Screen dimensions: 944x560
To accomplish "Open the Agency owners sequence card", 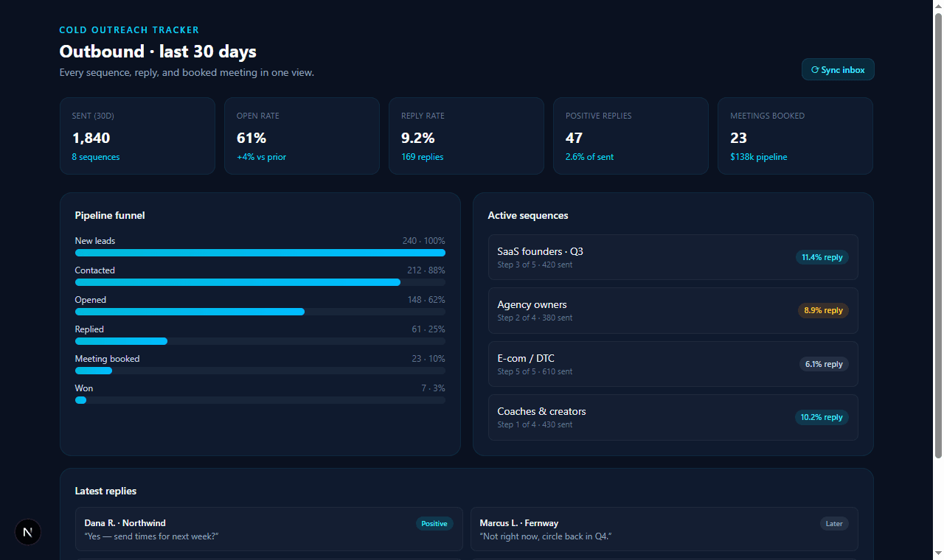I will tap(673, 310).
